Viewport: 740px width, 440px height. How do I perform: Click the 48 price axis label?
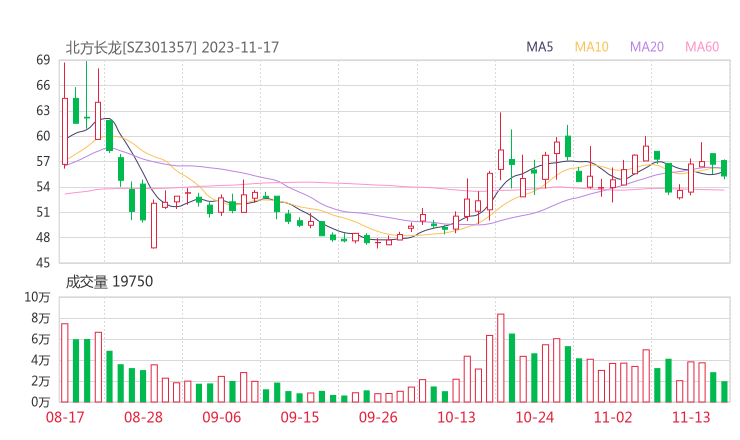(x=43, y=237)
